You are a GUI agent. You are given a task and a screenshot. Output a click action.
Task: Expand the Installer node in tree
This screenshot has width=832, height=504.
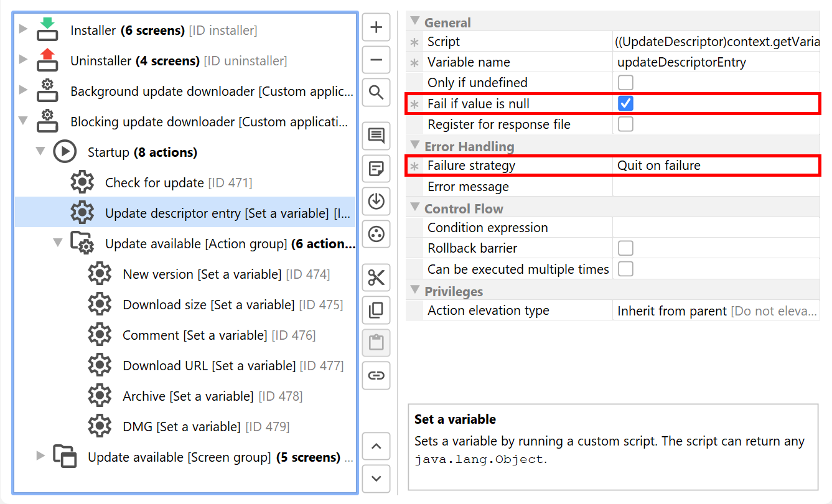click(24, 29)
